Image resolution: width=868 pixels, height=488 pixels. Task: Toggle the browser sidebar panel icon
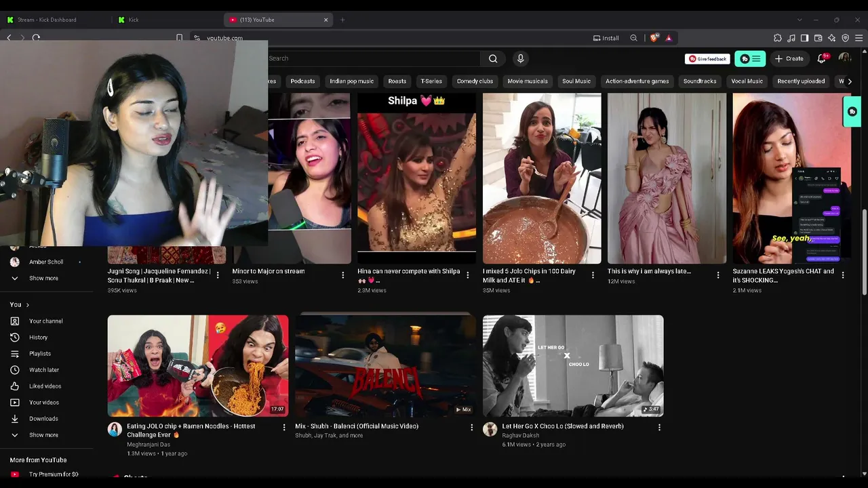tap(805, 38)
